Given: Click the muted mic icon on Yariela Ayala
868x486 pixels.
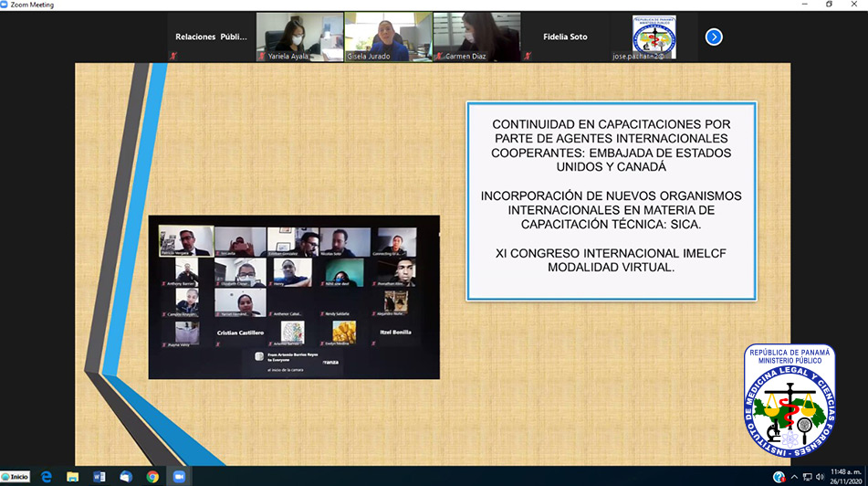Looking at the screenshot, I should click(x=262, y=56).
